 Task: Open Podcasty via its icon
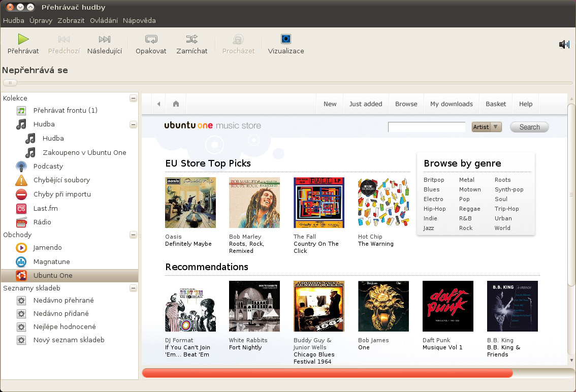coord(21,167)
